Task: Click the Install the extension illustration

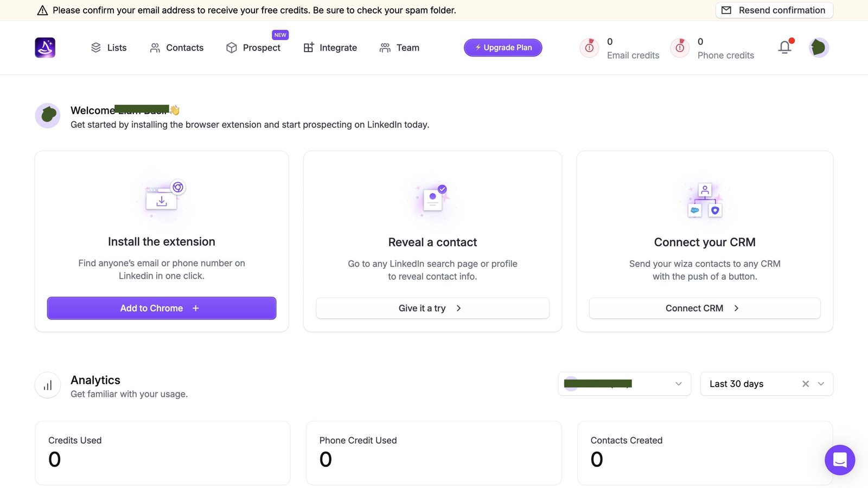Action: 162,198
